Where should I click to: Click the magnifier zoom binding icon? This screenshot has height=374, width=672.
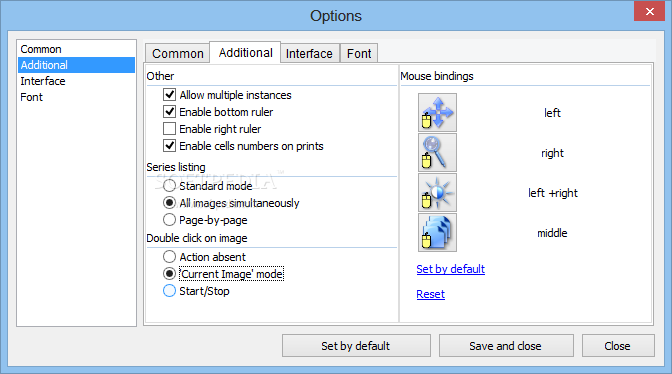click(437, 153)
